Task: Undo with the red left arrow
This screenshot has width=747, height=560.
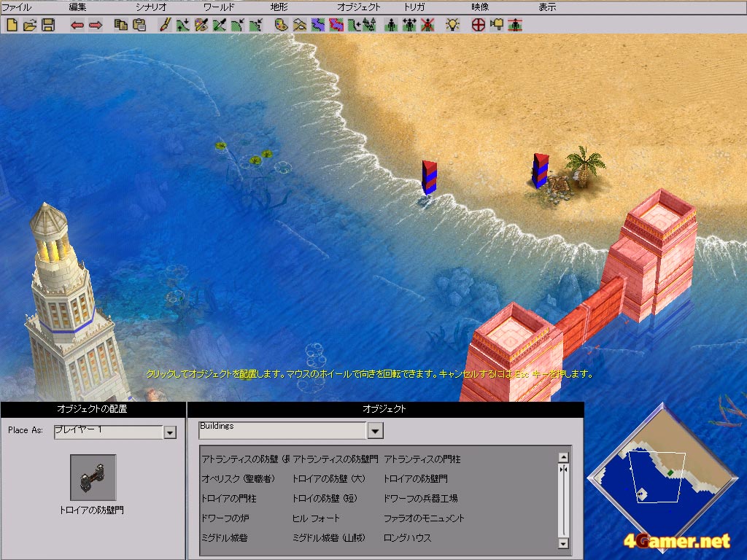Action: point(77,25)
